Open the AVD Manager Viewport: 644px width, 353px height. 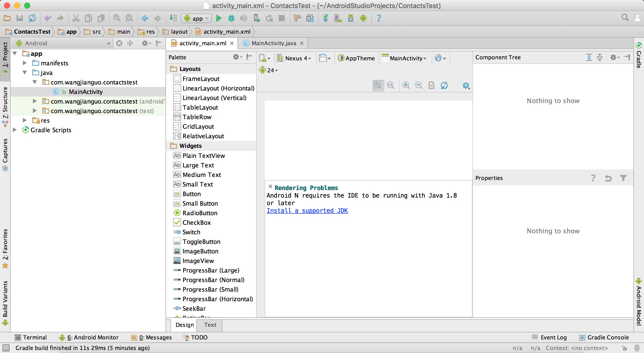338,18
